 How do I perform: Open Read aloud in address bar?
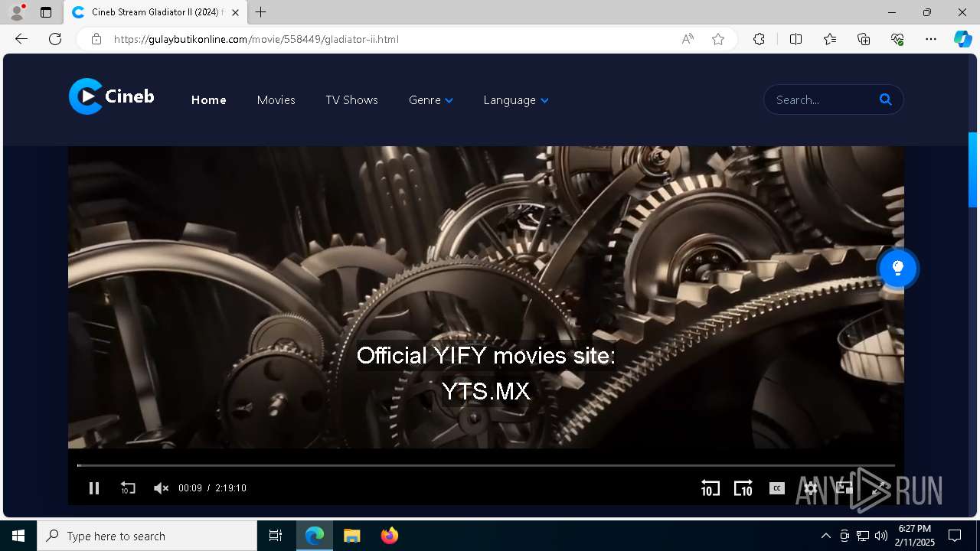tap(688, 39)
